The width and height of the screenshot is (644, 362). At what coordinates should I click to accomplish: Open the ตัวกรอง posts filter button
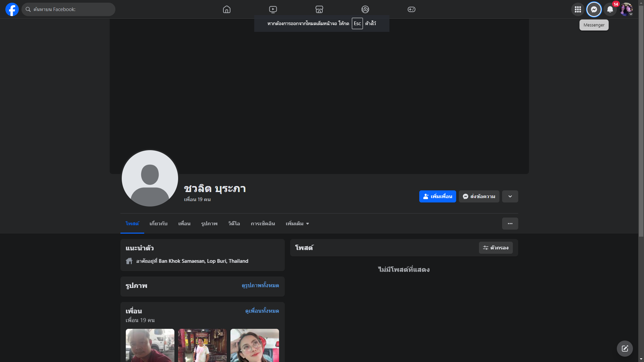click(496, 248)
